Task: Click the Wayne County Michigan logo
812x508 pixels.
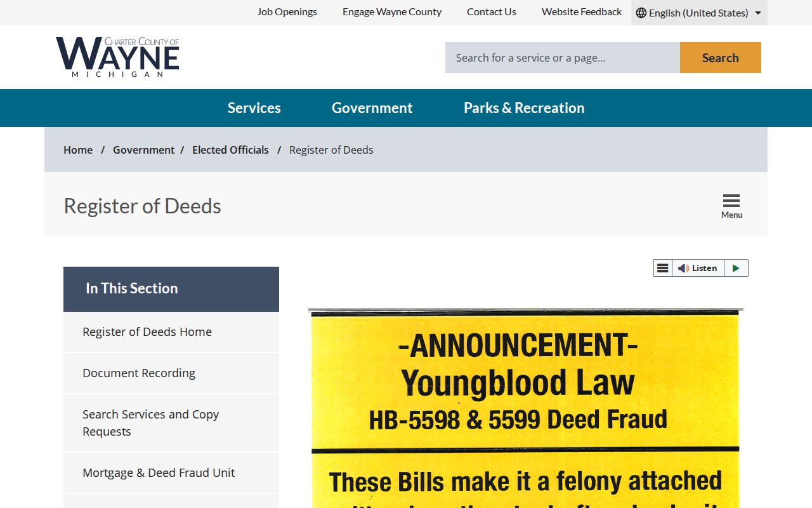Action: [117, 57]
